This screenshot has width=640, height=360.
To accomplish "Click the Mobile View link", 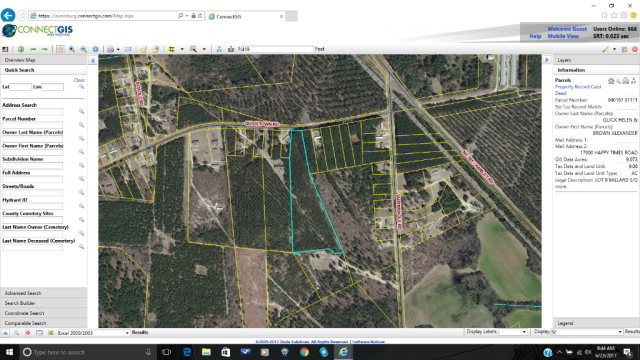I will click(x=563, y=36).
